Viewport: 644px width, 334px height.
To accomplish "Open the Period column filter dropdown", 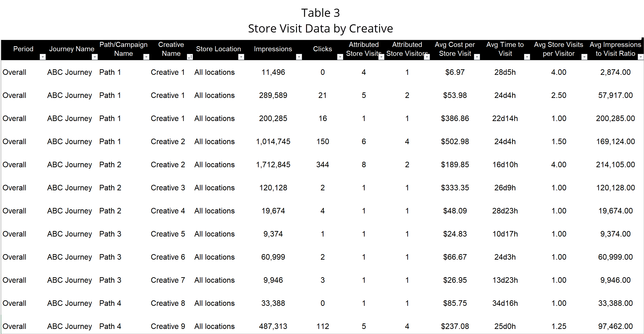I will 43,57.
